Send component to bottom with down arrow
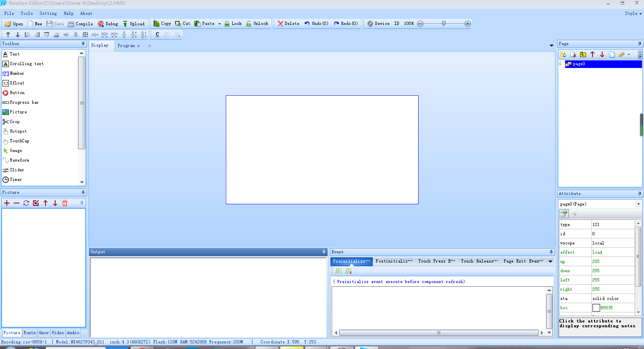Image resolution: width=644 pixels, height=349 pixels. click(x=18, y=35)
